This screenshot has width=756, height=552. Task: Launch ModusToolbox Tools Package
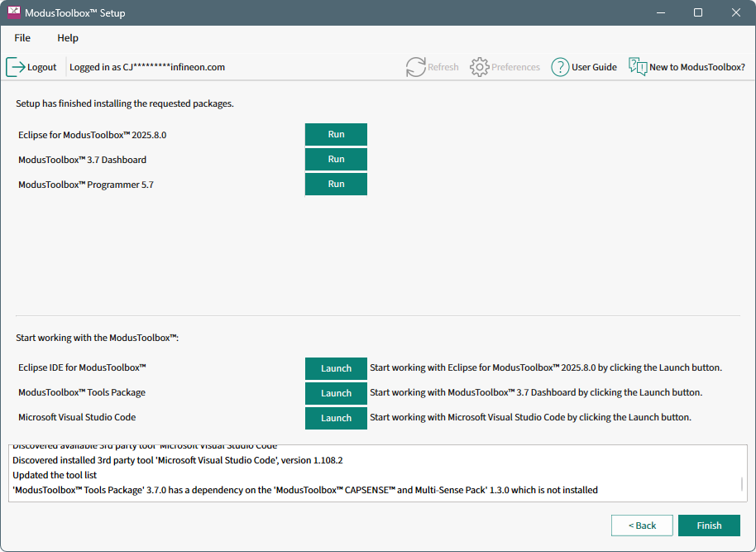coord(336,393)
